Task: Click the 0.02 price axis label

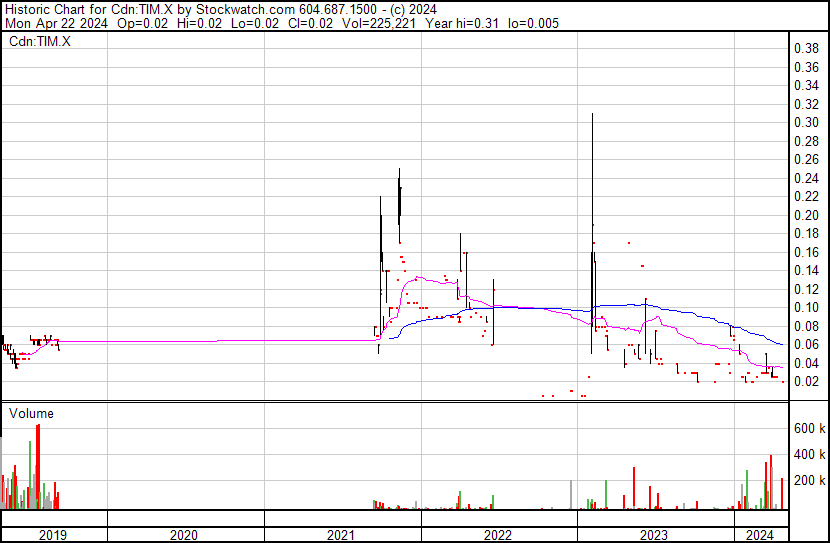Action: [x=806, y=381]
